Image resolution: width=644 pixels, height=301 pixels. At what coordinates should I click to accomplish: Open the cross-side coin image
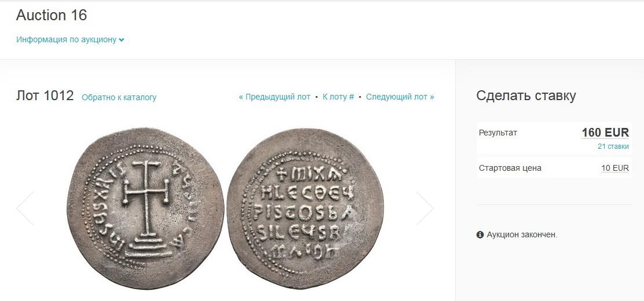click(x=145, y=208)
